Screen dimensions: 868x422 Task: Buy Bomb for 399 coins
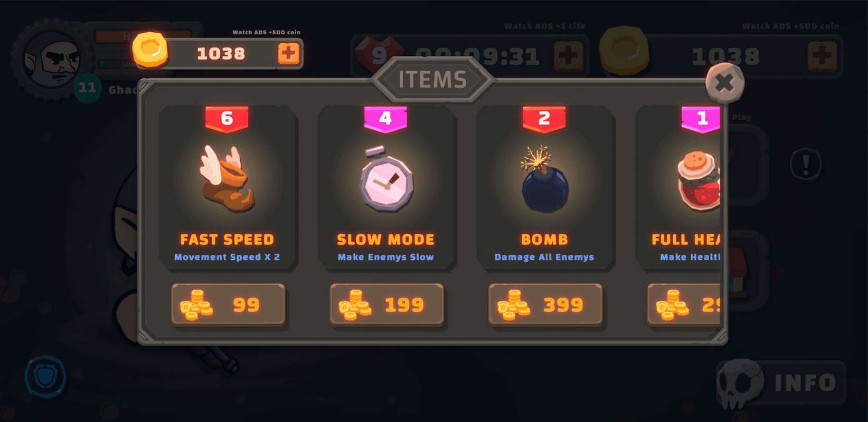[x=545, y=304]
